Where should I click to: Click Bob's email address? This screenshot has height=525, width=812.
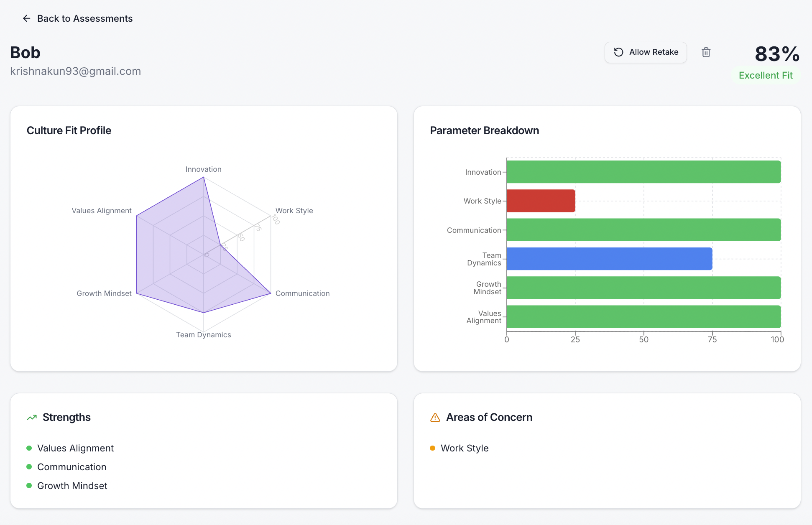pyautogui.click(x=75, y=71)
